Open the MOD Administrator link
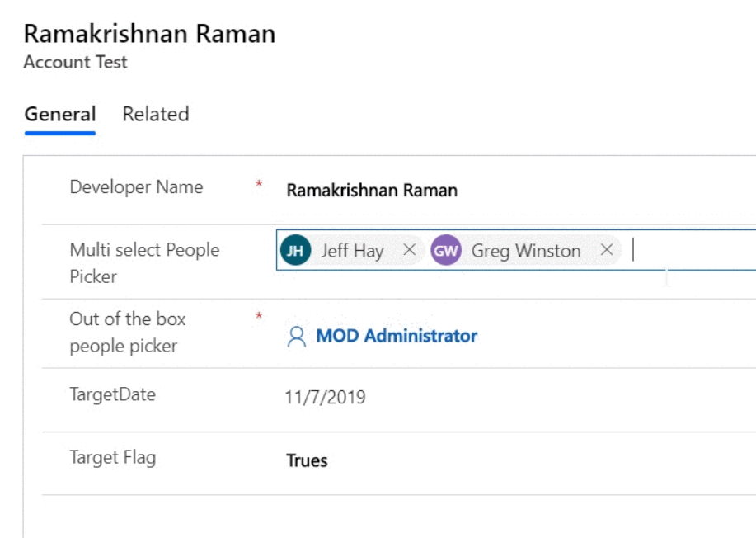The image size is (756, 538). tap(397, 336)
